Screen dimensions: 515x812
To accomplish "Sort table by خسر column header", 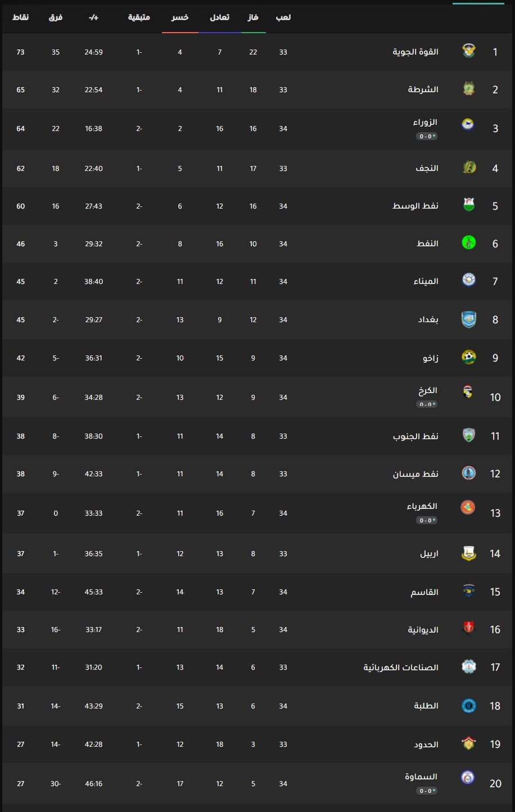I will tap(180, 17).
